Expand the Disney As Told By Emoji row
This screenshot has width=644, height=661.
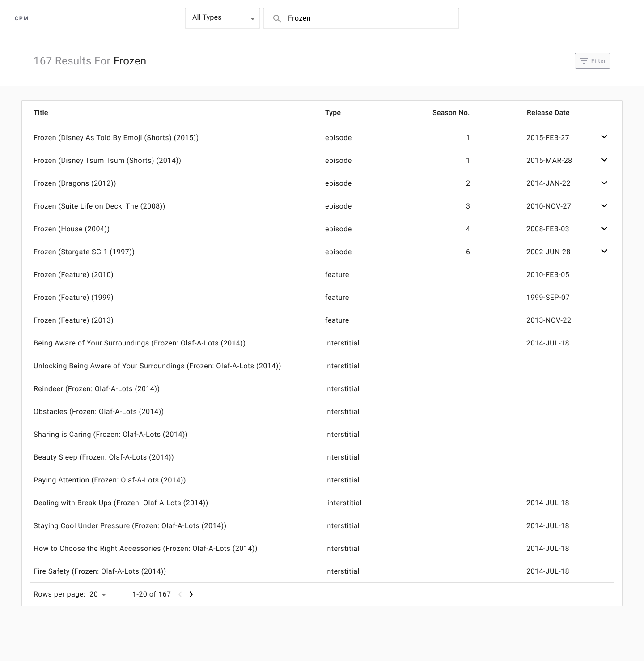point(604,137)
